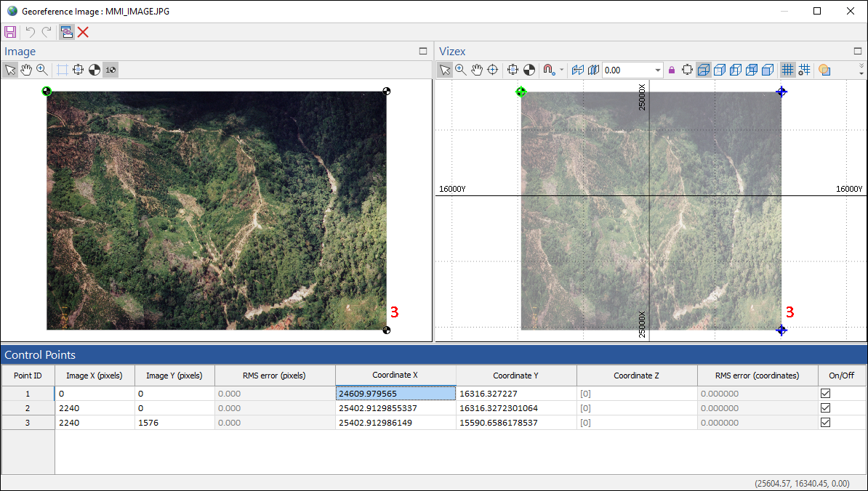Uncheck On/Off for control point 1
This screenshot has height=491, width=868.
click(x=825, y=394)
